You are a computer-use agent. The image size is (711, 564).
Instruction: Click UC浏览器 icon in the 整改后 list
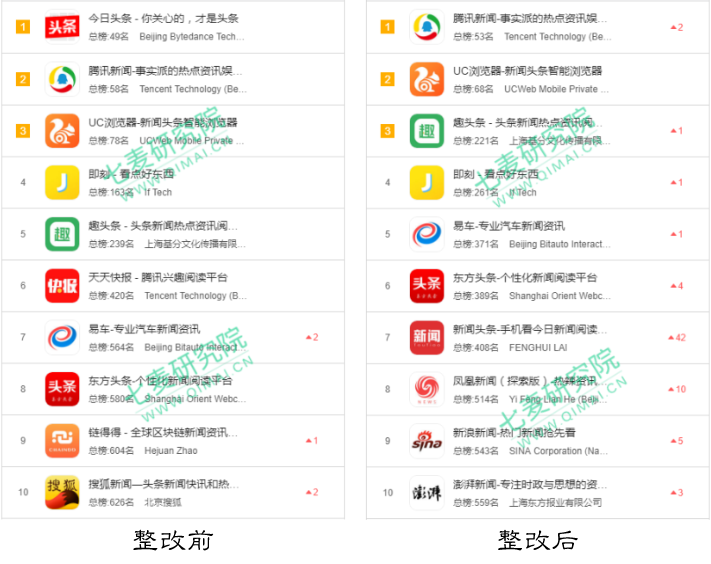click(x=427, y=79)
